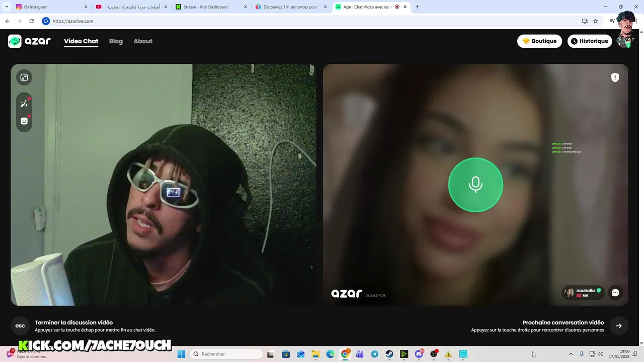The image size is (644, 362).
Task: Open Microsoft Edge from taskbar
Action: coord(330,354)
